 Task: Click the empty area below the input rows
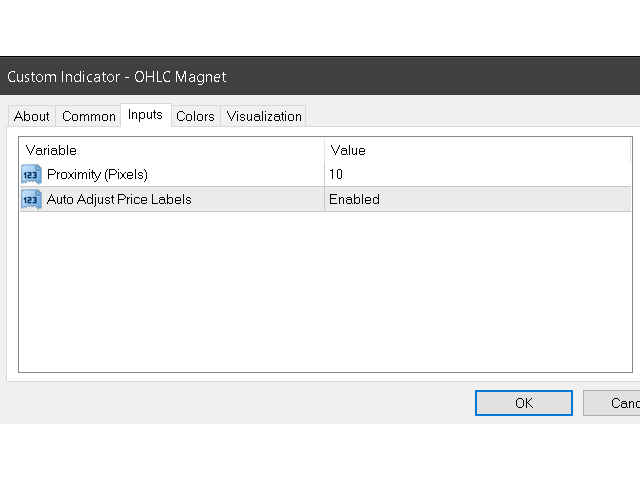[x=325, y=290]
